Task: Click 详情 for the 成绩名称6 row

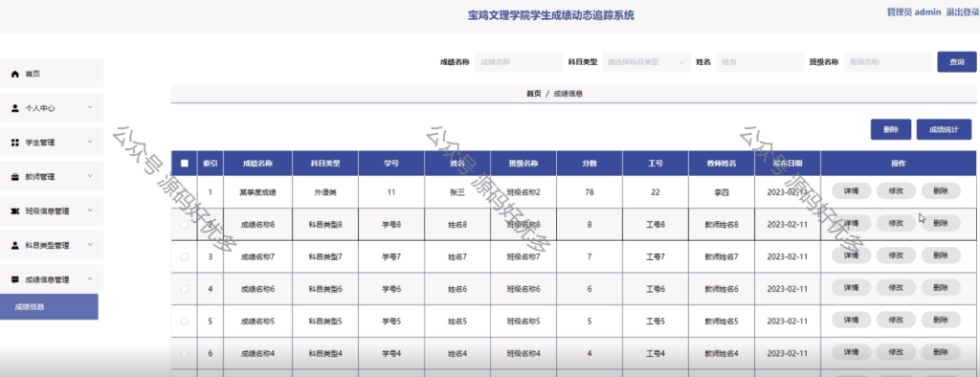Action: tap(851, 288)
